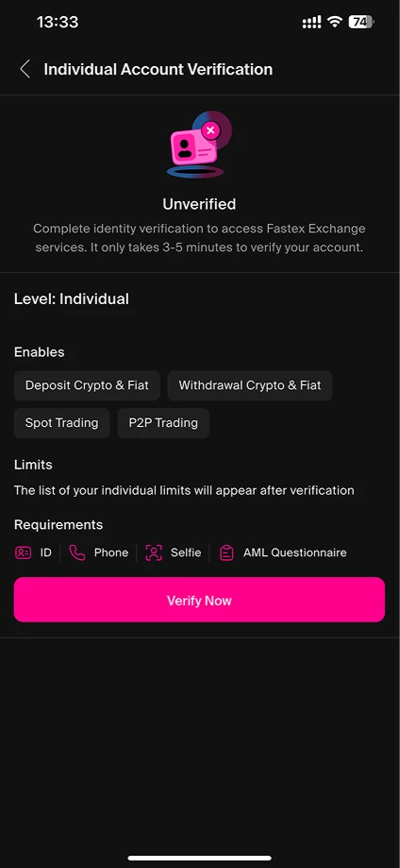Select the Deposit Crypto & Fiat chip

87,385
